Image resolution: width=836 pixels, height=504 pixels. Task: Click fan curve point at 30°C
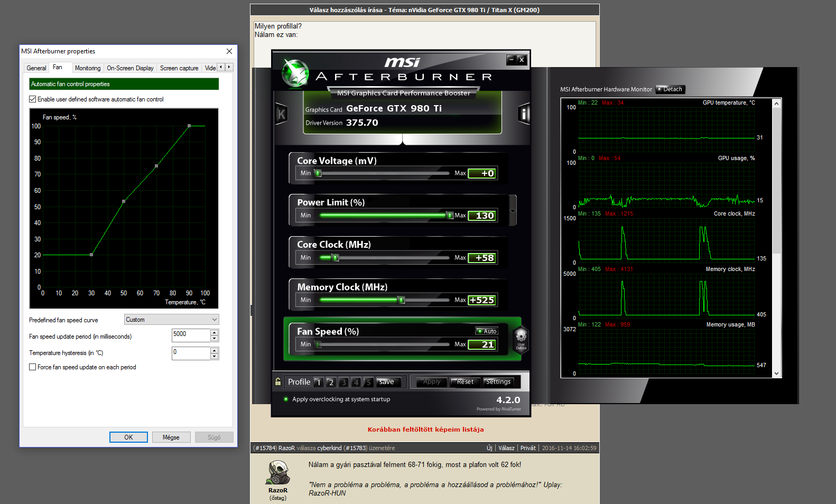[91, 255]
